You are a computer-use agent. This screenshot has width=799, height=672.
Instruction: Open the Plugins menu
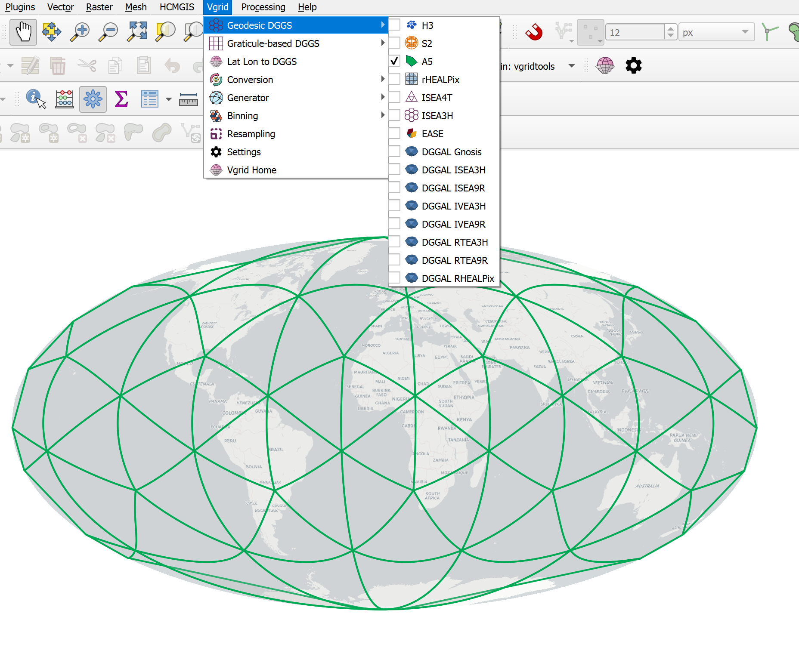20,7
